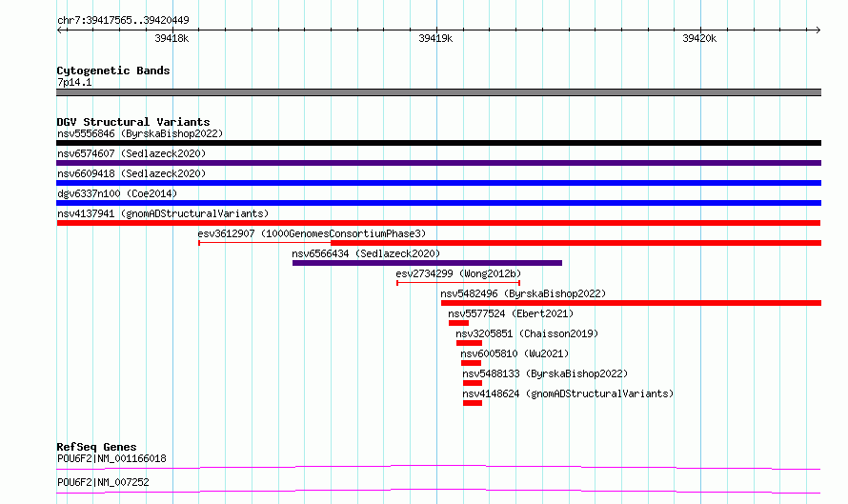Click the 7p14.1 cytogenetic band label
The image size is (848, 504).
74,82
